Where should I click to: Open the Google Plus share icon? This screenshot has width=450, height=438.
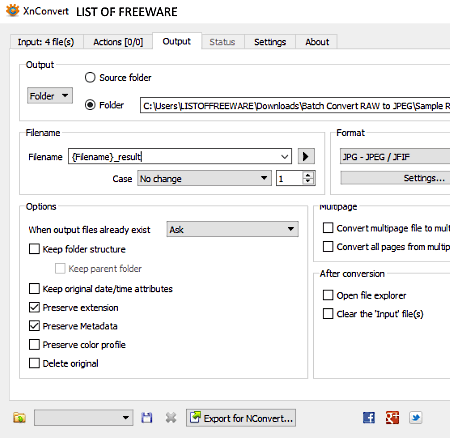pos(392,418)
